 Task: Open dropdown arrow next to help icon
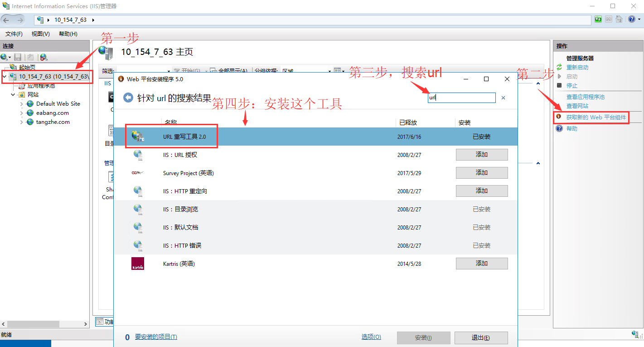pos(639,20)
